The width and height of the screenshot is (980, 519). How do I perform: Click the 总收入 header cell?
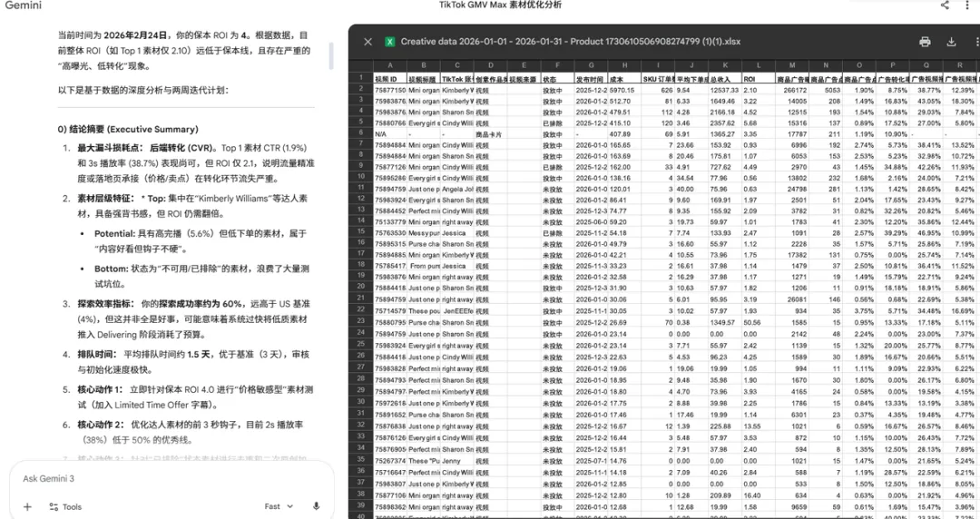724,80
